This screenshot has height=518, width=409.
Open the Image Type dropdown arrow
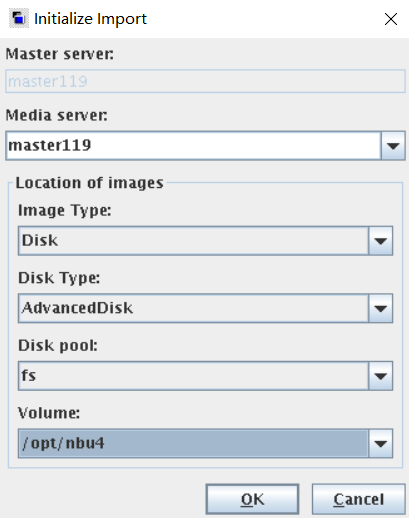[x=381, y=241]
